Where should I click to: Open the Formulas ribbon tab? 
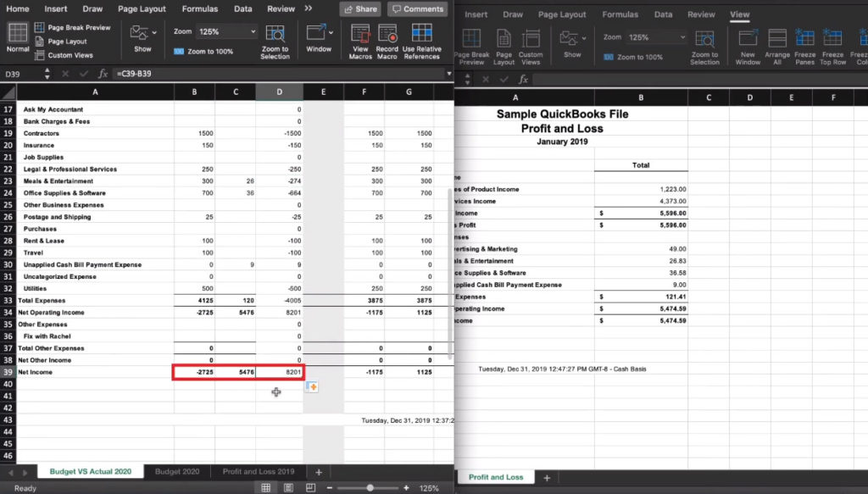pyautogui.click(x=199, y=8)
